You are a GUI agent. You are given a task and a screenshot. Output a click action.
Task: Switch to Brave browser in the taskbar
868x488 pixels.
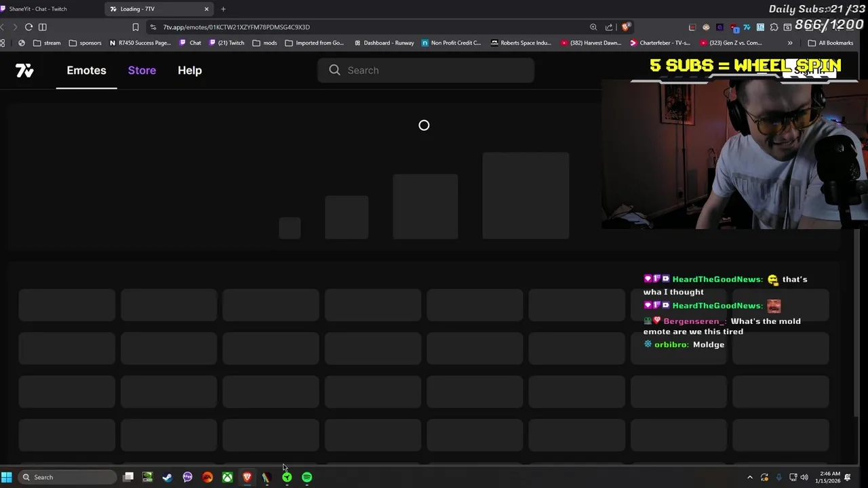point(247,477)
